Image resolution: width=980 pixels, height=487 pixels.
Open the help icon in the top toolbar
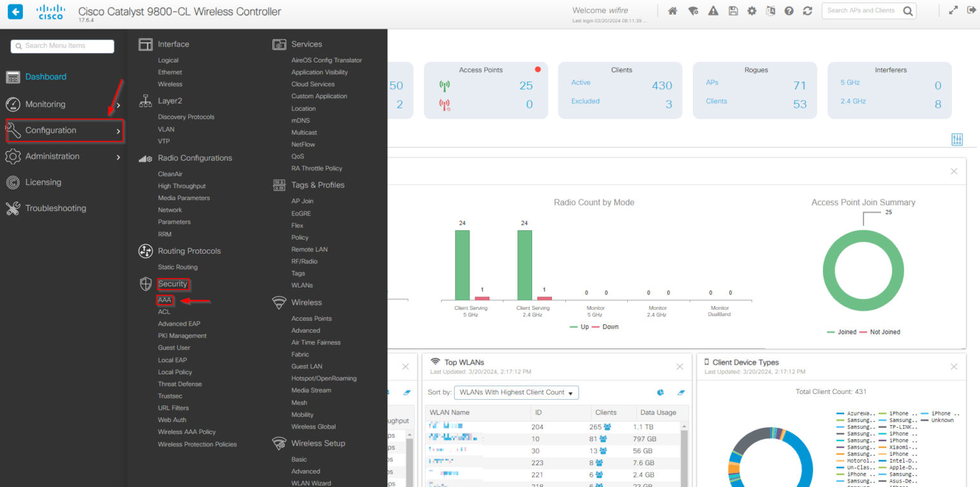[x=789, y=10]
